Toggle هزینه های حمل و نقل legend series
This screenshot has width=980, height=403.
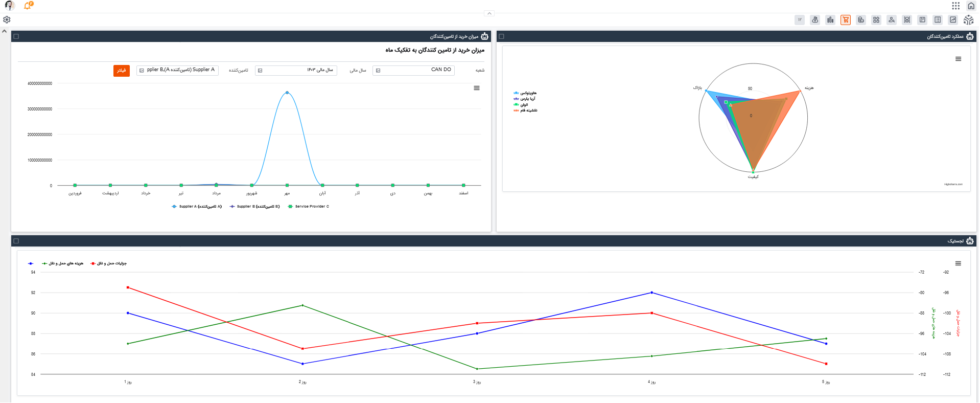click(63, 263)
